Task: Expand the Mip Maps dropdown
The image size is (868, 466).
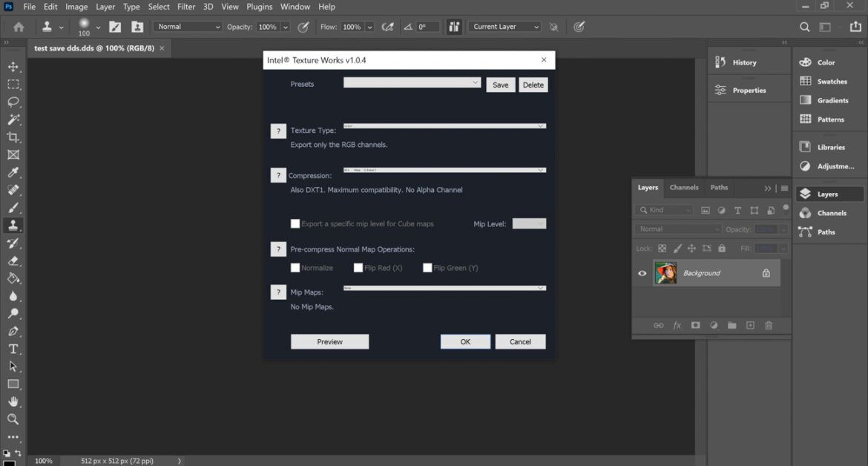Action: [445, 288]
